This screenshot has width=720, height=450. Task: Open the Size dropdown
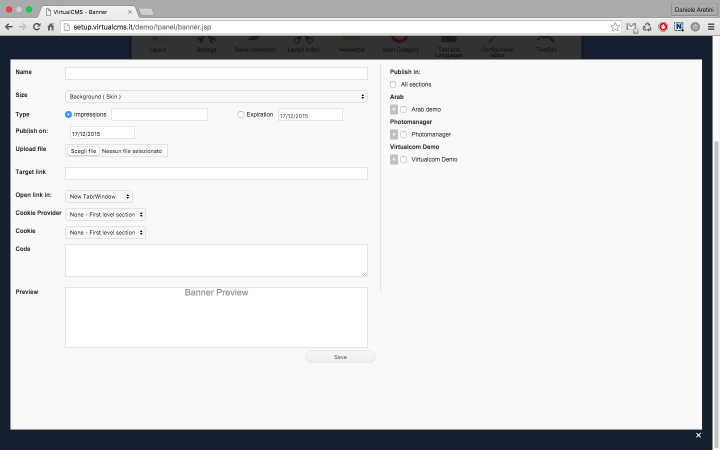(216, 96)
